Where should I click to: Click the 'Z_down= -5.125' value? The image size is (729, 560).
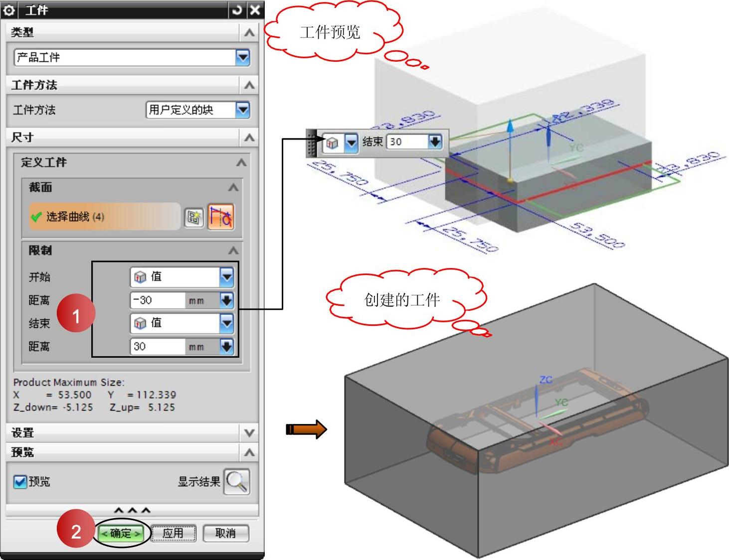[x=53, y=408]
